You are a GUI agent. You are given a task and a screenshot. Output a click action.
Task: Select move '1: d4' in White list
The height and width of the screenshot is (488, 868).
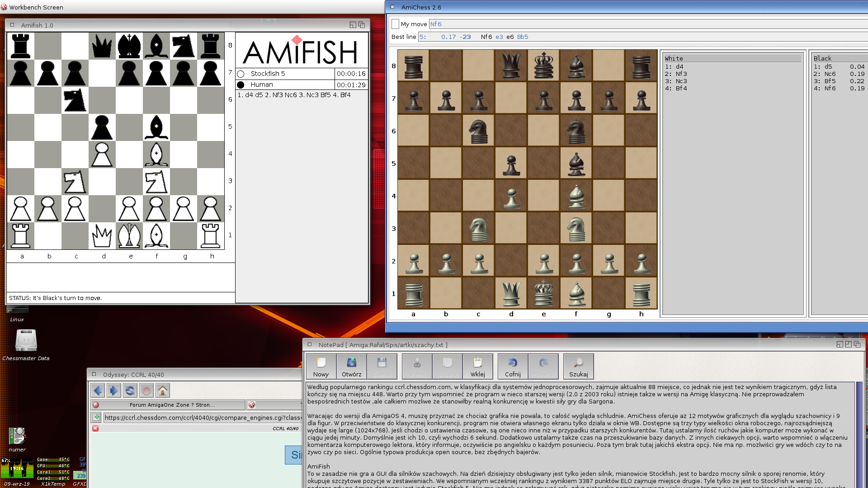[x=674, y=66]
